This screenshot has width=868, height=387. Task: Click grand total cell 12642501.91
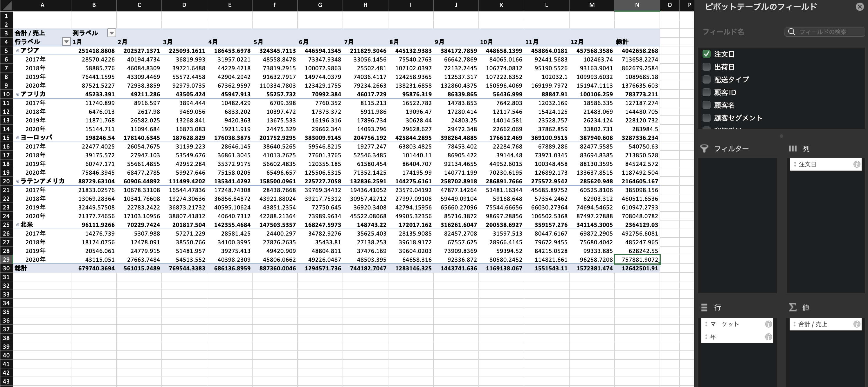(637, 268)
